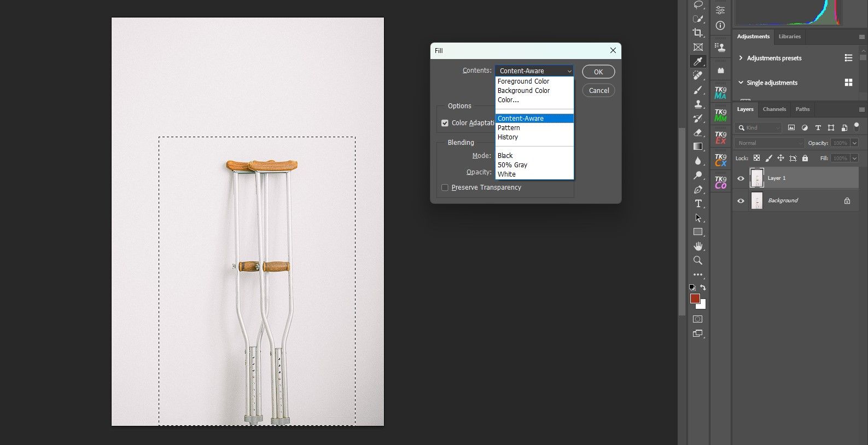Open the TK9 Mm panel
This screenshot has height=445, width=868.
pyautogui.click(x=720, y=115)
